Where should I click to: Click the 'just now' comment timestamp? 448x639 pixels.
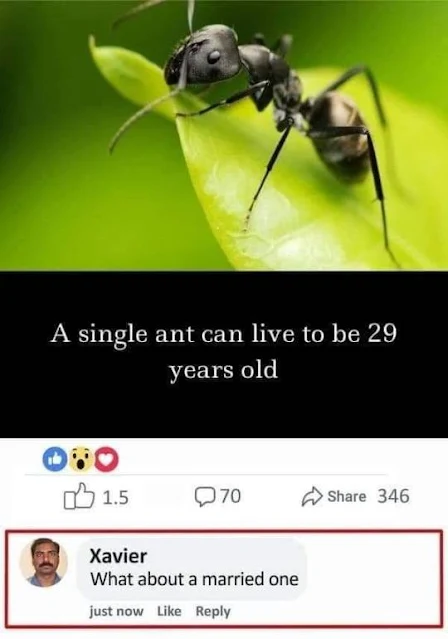pos(117,611)
